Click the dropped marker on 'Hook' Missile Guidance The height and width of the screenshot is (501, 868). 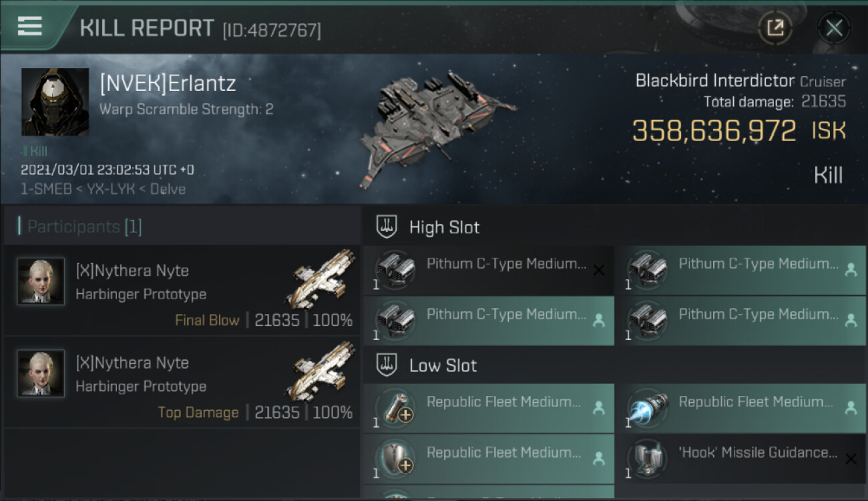click(x=851, y=459)
